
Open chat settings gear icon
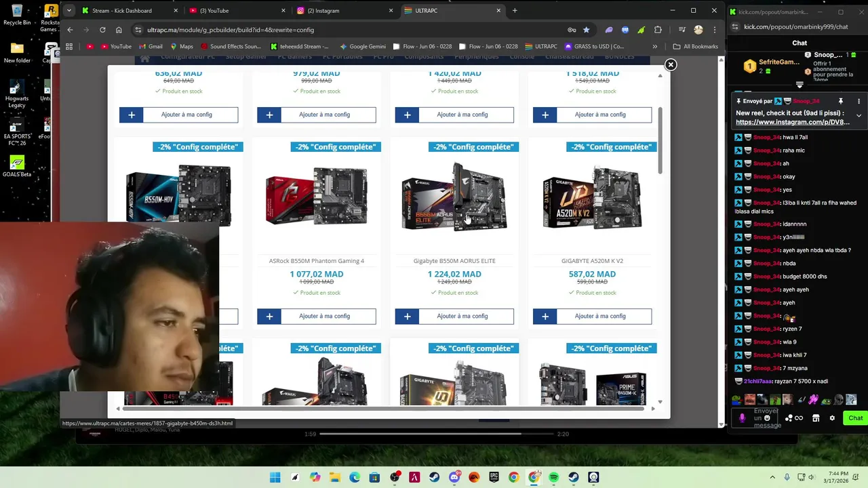tap(832, 418)
